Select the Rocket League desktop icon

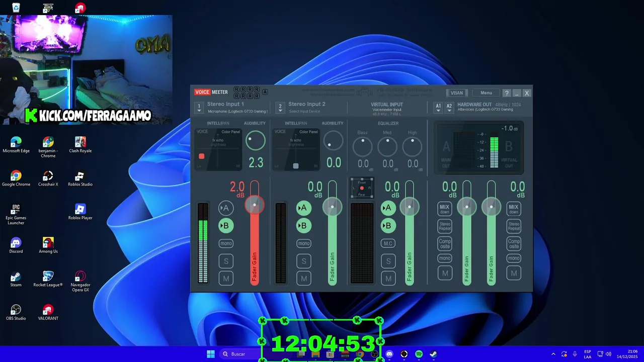pos(48,279)
